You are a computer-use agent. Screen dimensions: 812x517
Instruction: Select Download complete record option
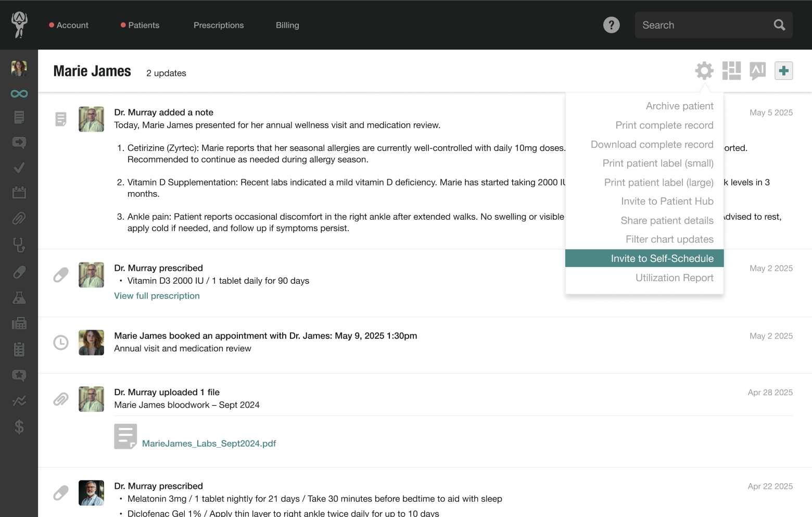(652, 145)
